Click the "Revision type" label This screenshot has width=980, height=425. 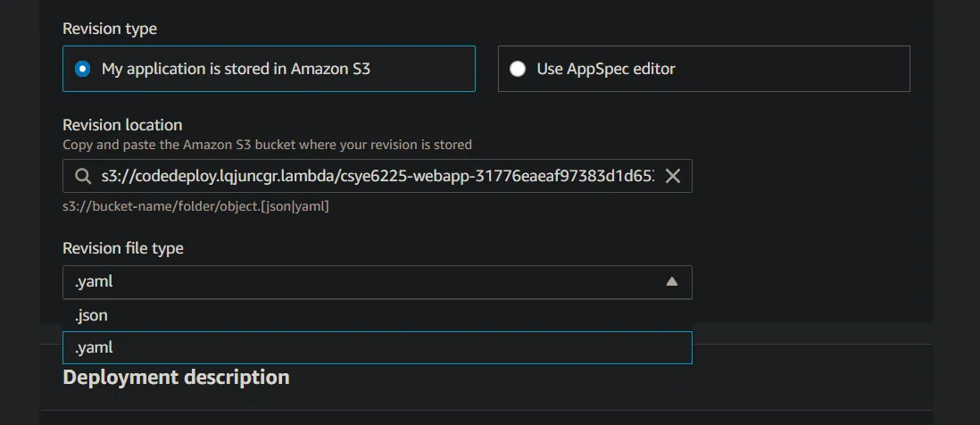[x=110, y=29]
